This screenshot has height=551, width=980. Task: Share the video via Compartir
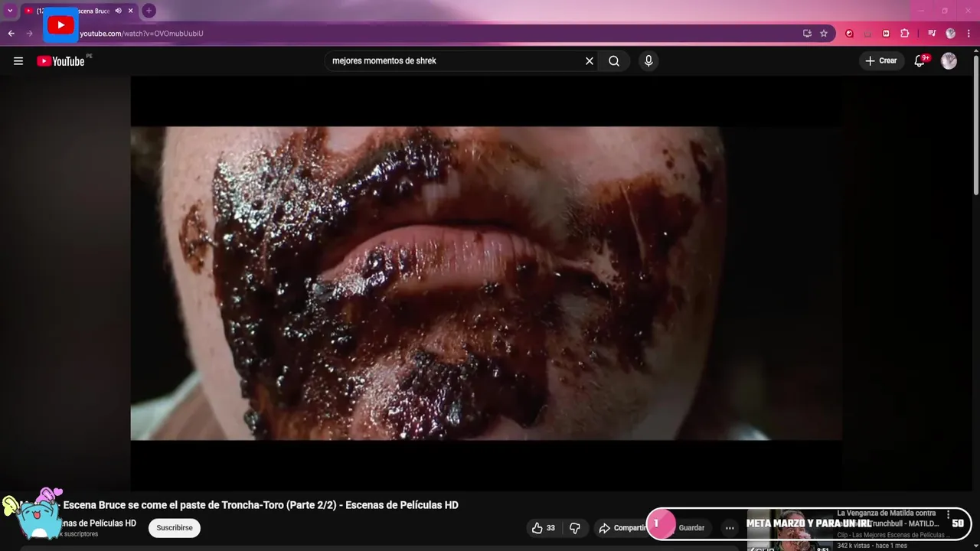coord(622,528)
